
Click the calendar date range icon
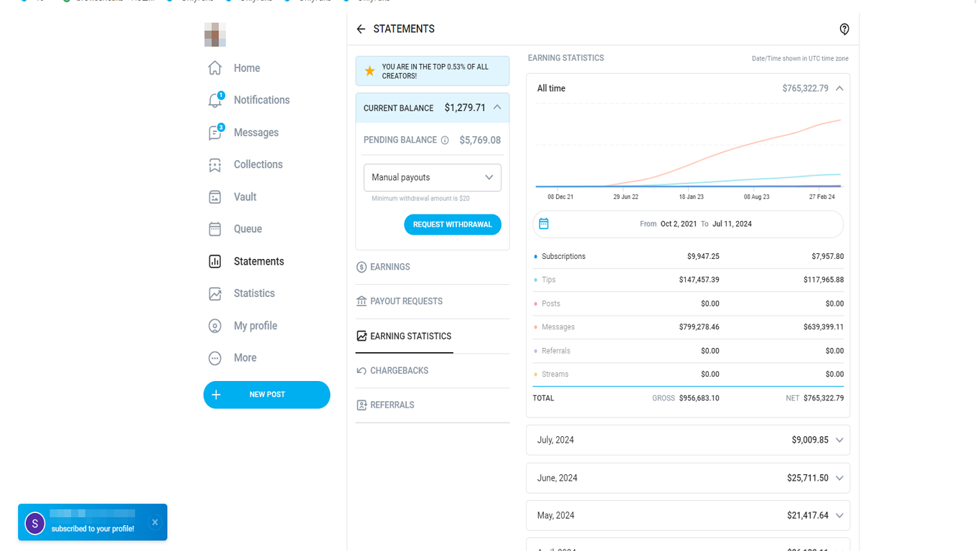tap(544, 224)
